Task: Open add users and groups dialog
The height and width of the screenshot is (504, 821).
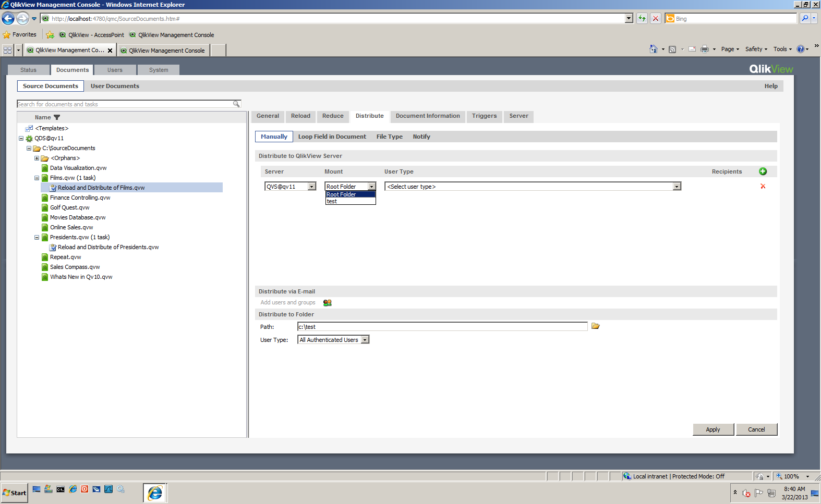Action: 328,303
